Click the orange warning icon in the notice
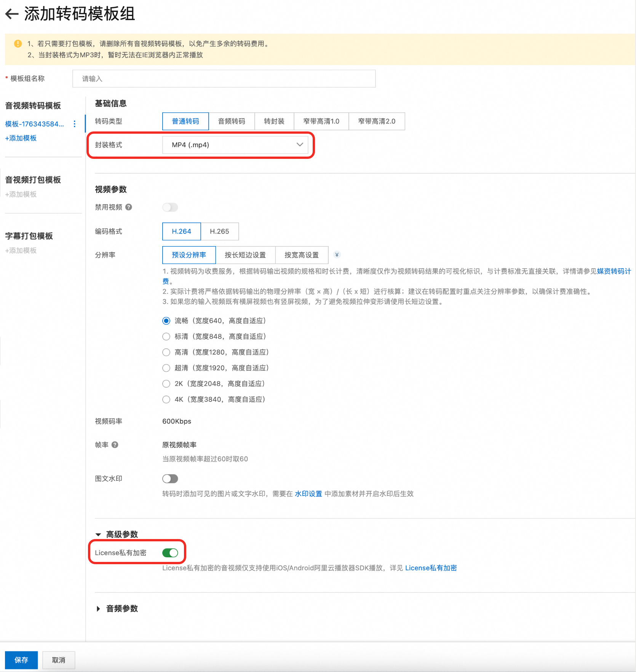Viewport: 636px width, 672px height. click(18, 44)
